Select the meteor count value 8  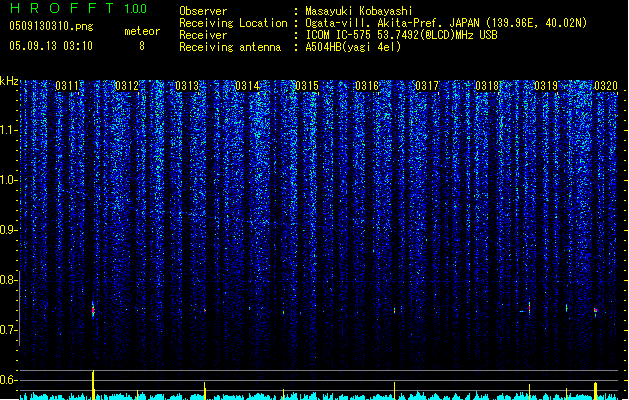click(x=142, y=46)
